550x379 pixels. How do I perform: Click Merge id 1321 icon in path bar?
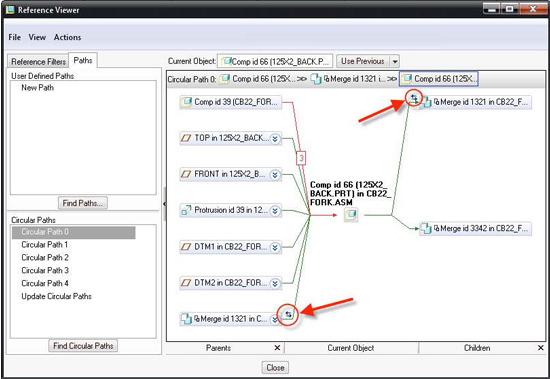(316, 79)
